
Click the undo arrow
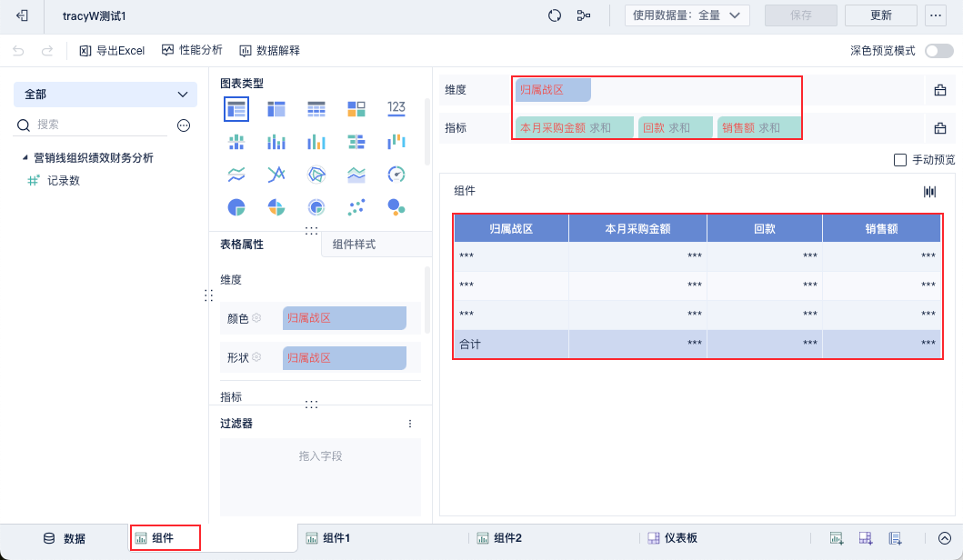tap(18, 50)
